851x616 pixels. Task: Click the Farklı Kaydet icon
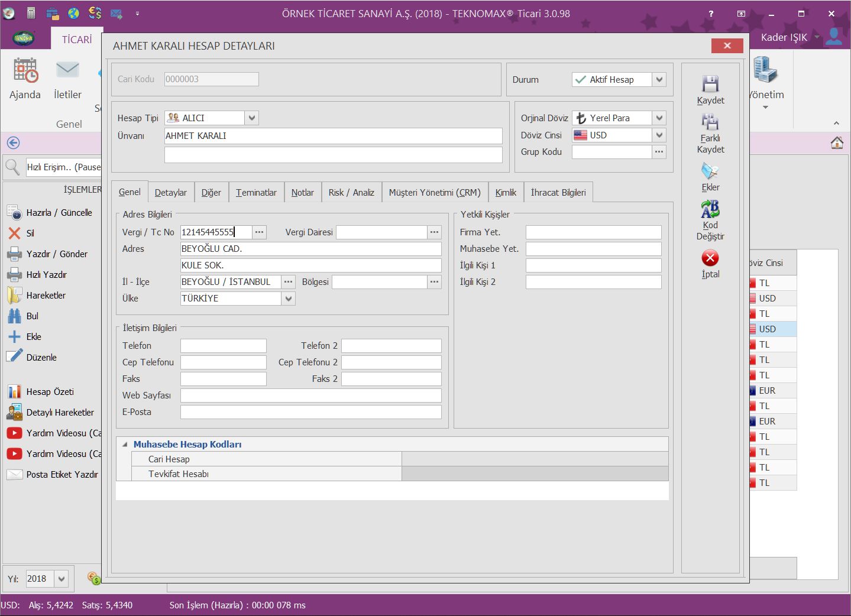coord(710,122)
